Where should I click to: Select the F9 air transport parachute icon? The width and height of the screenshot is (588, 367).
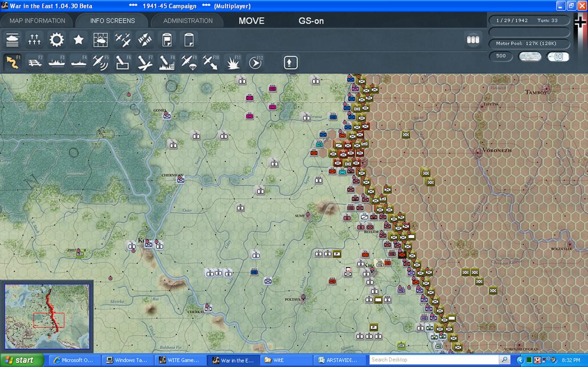tap(189, 62)
